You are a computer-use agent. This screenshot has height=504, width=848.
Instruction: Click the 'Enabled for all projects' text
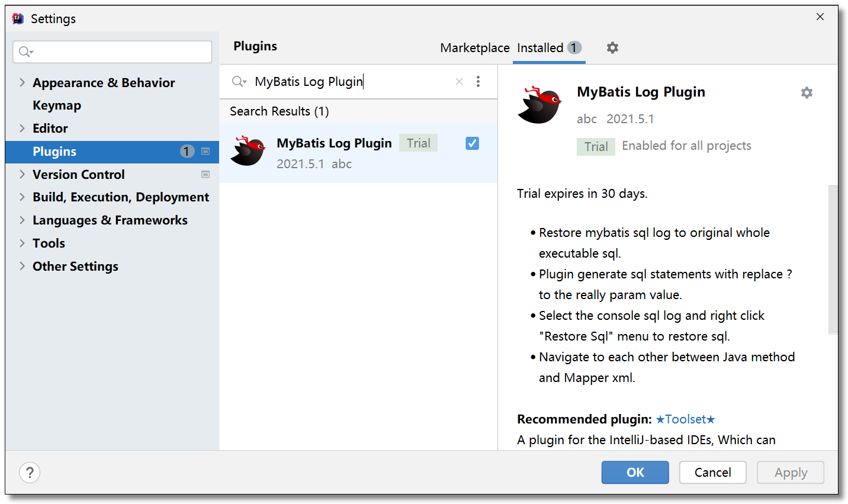point(686,146)
